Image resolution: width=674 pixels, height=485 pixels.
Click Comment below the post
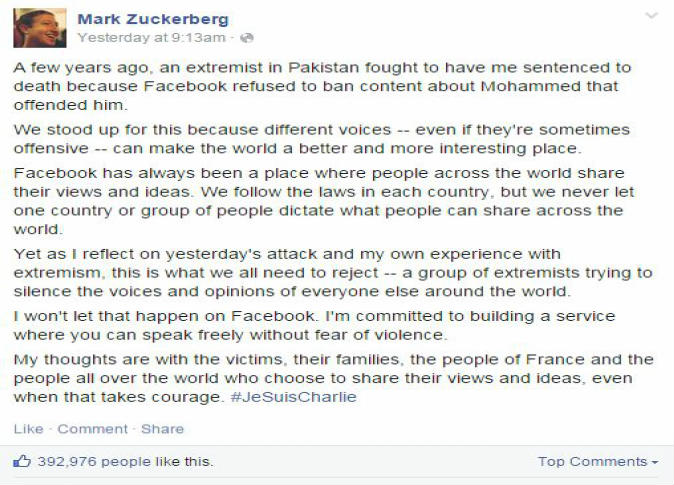tap(92, 429)
